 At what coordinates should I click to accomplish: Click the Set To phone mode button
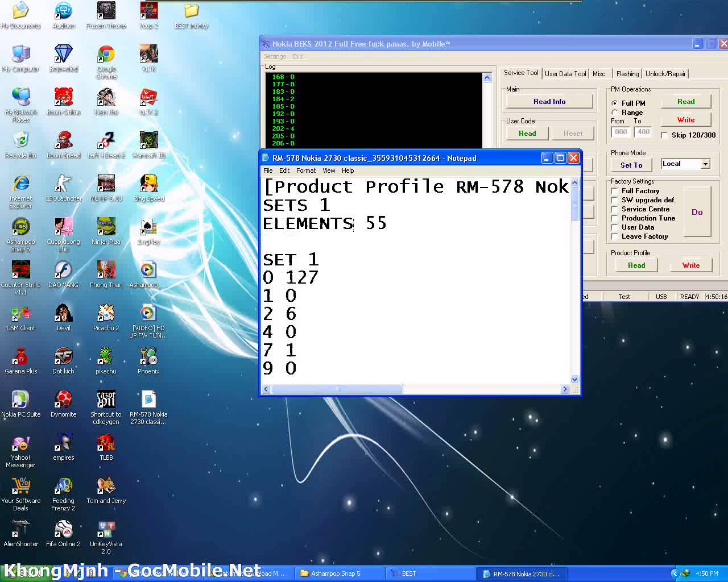[x=631, y=165]
